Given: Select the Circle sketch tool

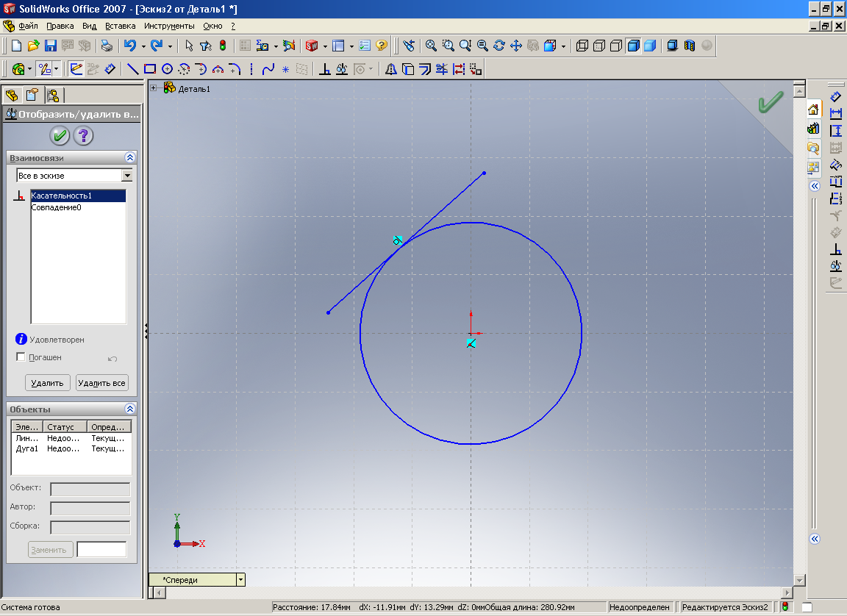Looking at the screenshot, I should pyautogui.click(x=167, y=69).
